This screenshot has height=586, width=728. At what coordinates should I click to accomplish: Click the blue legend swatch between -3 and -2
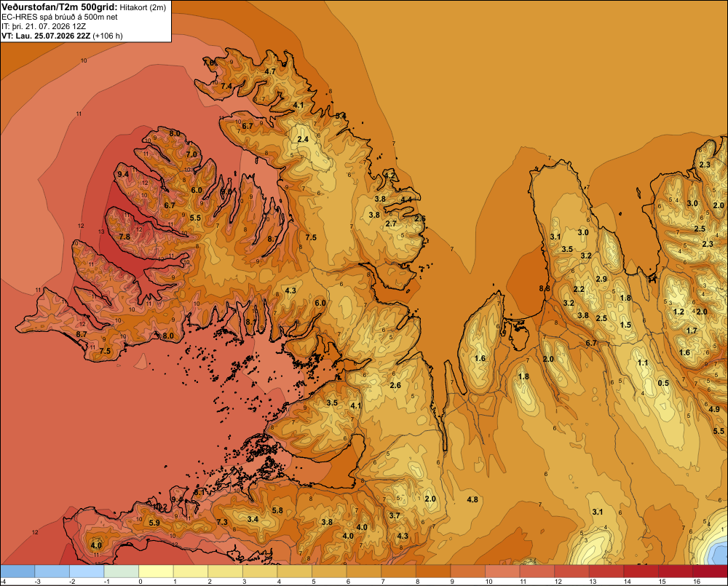(52, 571)
